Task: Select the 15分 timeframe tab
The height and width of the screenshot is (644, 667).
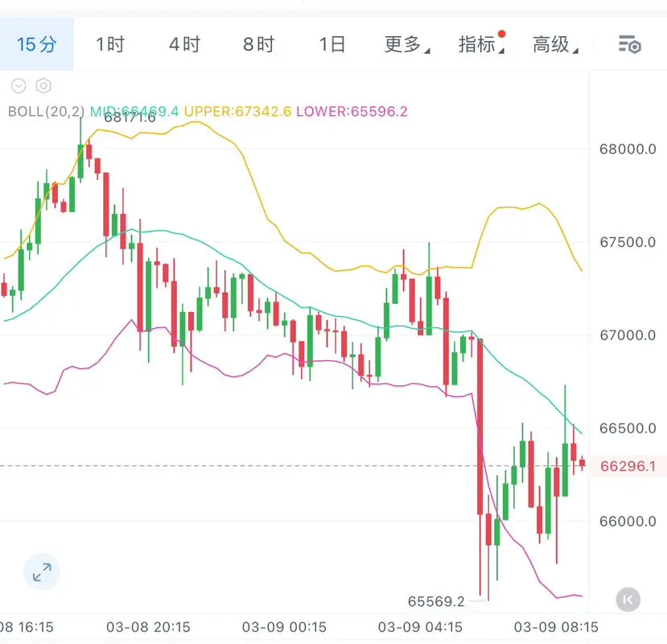Action: tap(36, 44)
